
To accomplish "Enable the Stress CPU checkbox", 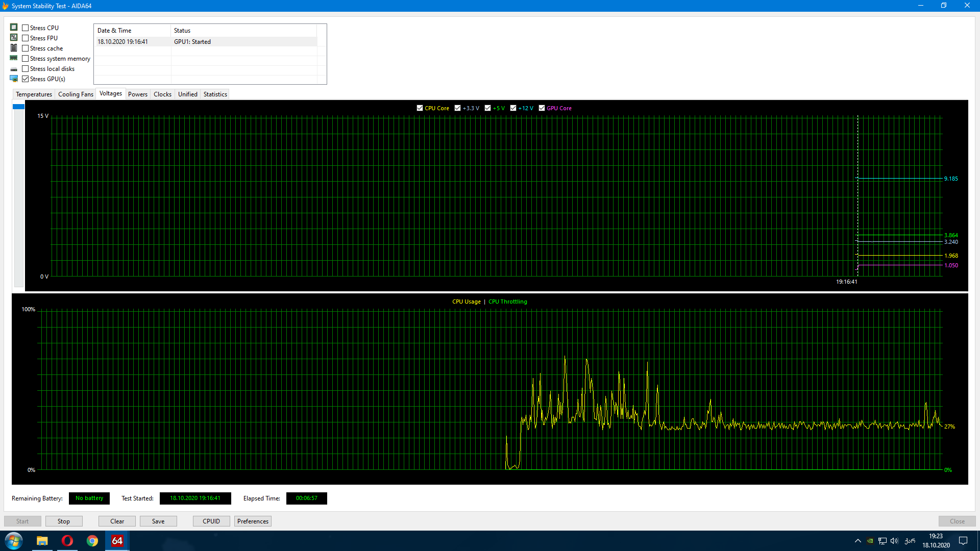I will pos(26,28).
